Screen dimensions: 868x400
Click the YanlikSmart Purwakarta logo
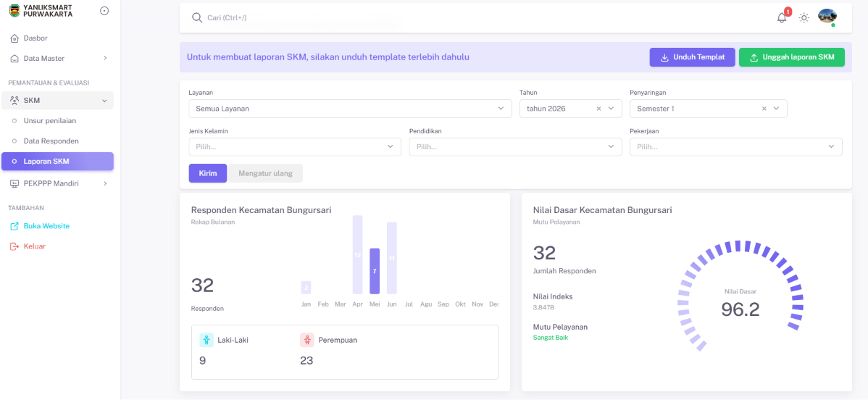point(15,11)
